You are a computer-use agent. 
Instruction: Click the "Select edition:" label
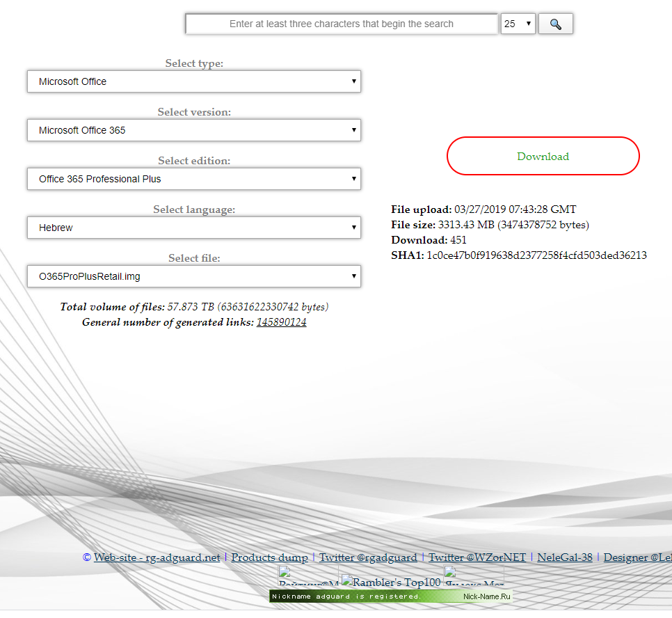pyautogui.click(x=194, y=161)
